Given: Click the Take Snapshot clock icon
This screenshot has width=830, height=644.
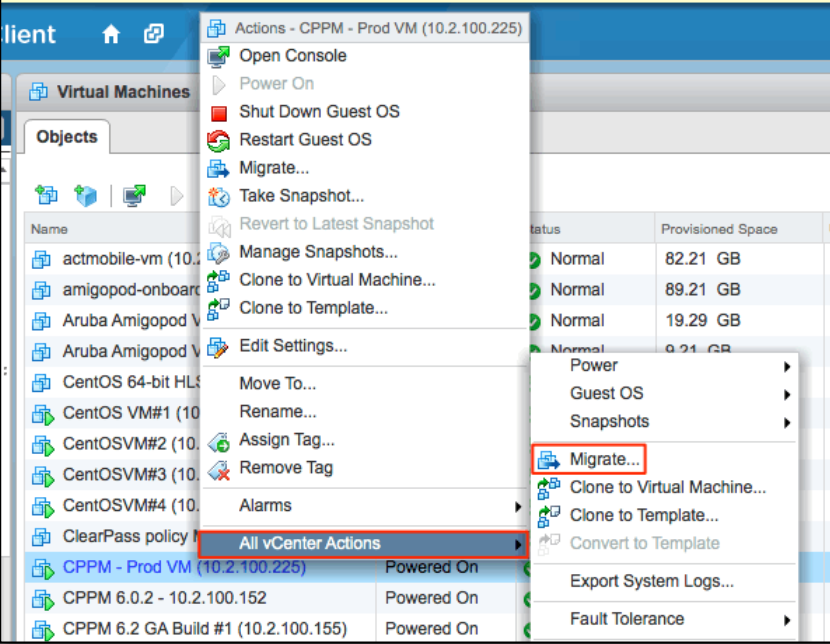Looking at the screenshot, I should [x=219, y=197].
